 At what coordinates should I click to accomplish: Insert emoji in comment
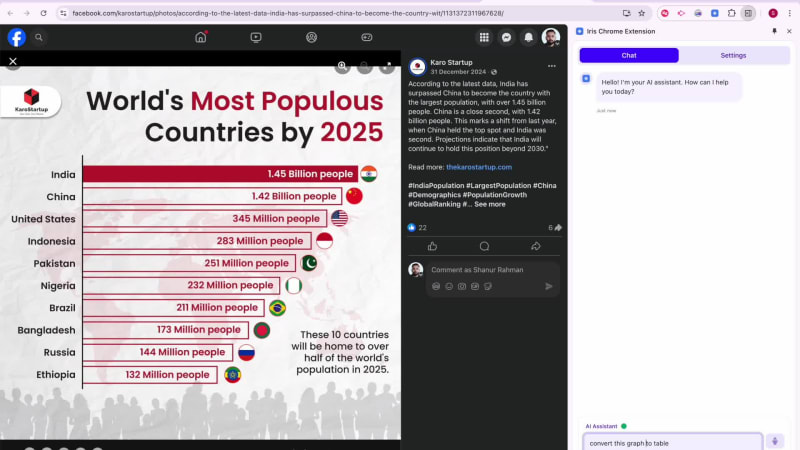[449, 287]
